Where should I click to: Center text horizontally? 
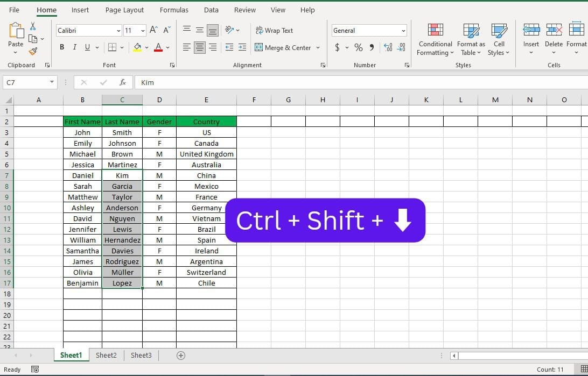pyautogui.click(x=199, y=47)
